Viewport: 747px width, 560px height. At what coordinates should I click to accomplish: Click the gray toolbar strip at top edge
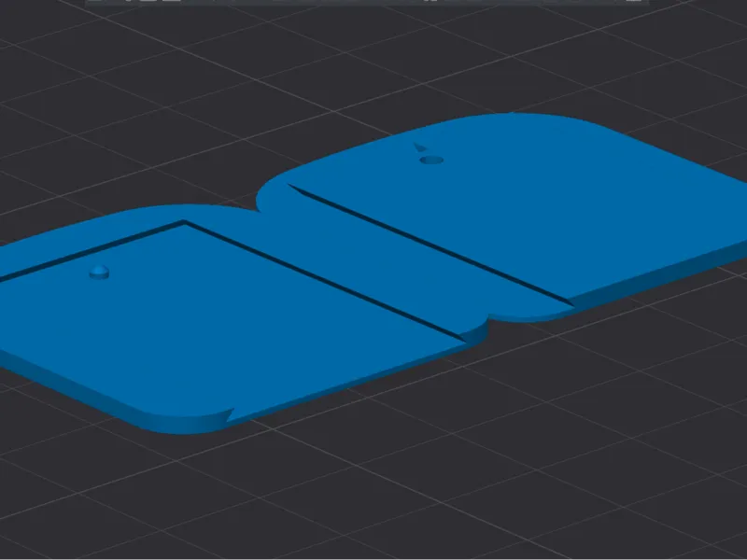tap(367, 3)
